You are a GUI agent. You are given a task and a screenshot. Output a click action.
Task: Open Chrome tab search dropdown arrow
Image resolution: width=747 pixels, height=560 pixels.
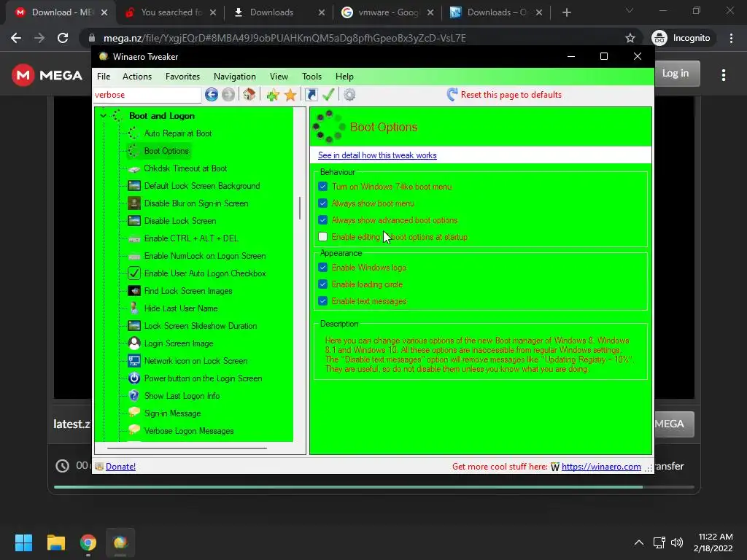[630, 11]
